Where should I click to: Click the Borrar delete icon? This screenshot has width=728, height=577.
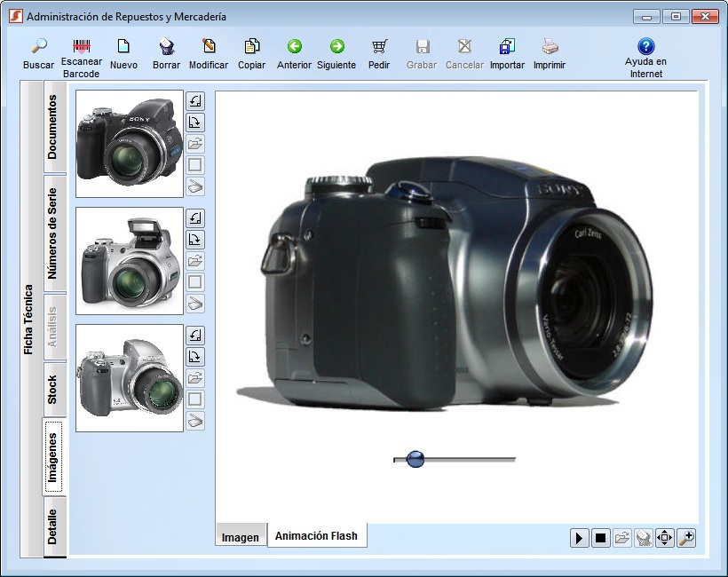(166, 46)
